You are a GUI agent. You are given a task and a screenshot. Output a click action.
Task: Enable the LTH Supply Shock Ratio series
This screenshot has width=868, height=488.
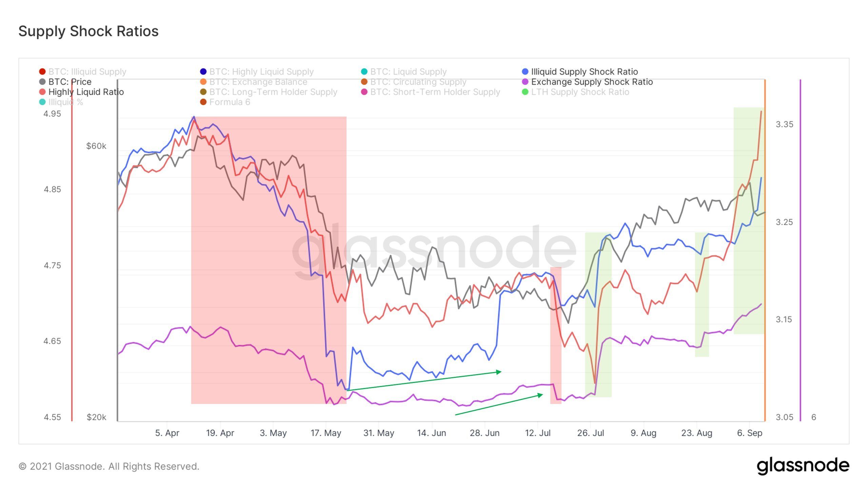tap(575, 92)
